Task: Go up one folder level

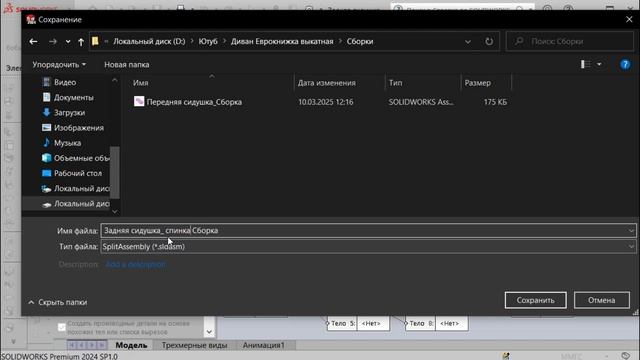Action: pos(81,42)
